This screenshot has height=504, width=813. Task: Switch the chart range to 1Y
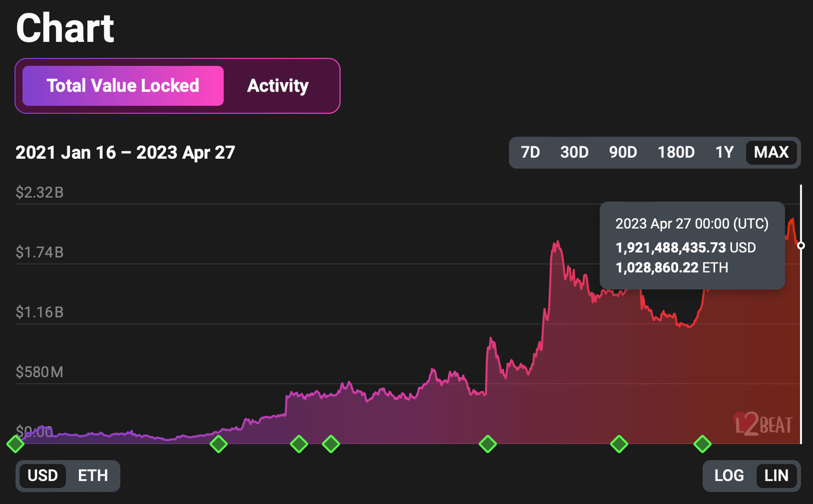click(x=724, y=152)
